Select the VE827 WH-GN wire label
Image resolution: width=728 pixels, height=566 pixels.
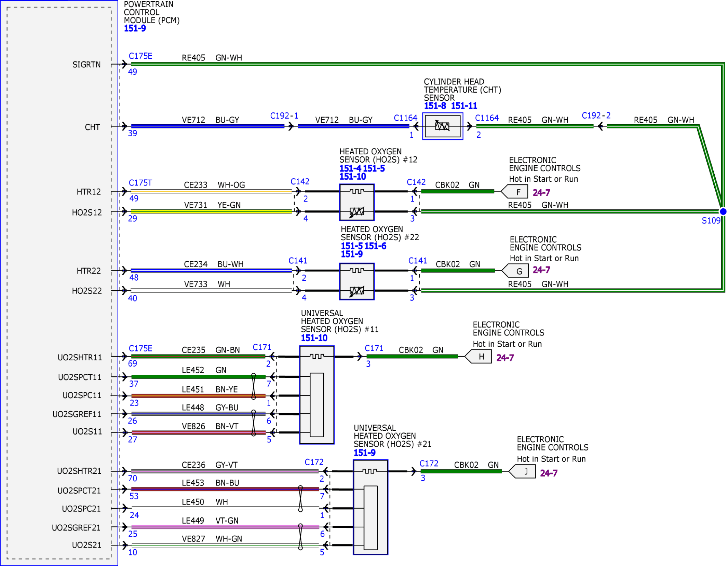pos(212,539)
